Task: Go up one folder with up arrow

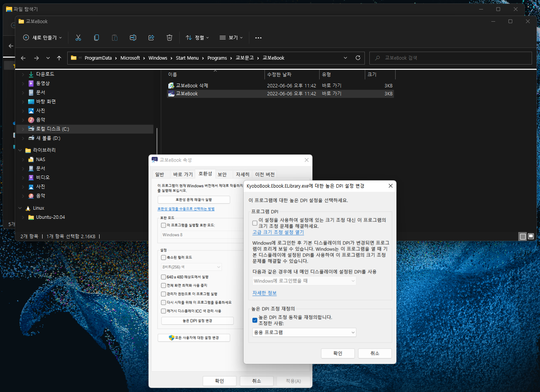Action: [59, 58]
